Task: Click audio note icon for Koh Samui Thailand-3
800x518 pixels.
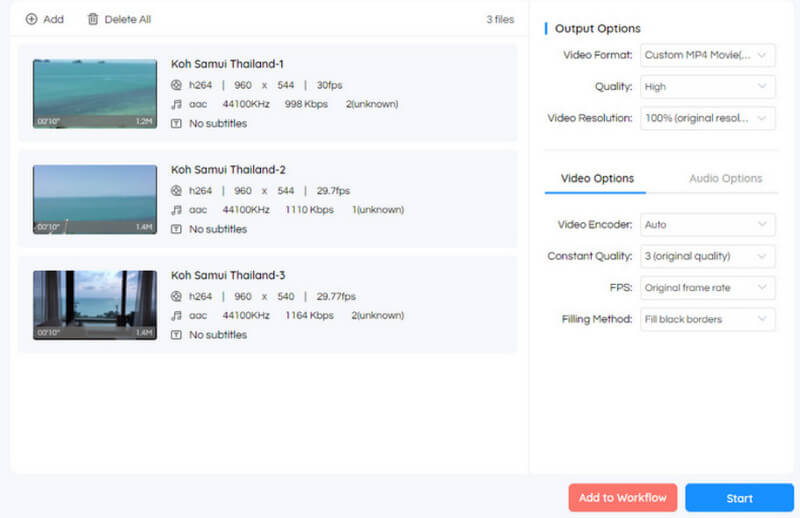Action: [x=177, y=316]
